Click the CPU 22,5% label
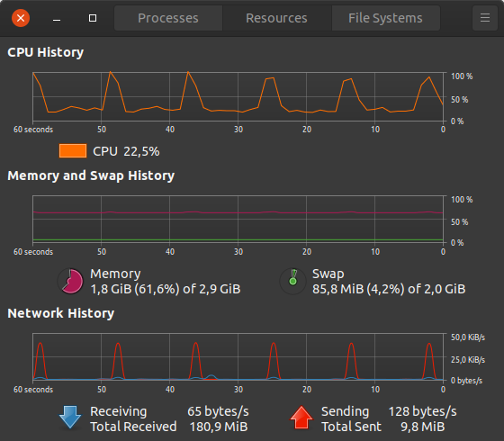 coord(126,151)
